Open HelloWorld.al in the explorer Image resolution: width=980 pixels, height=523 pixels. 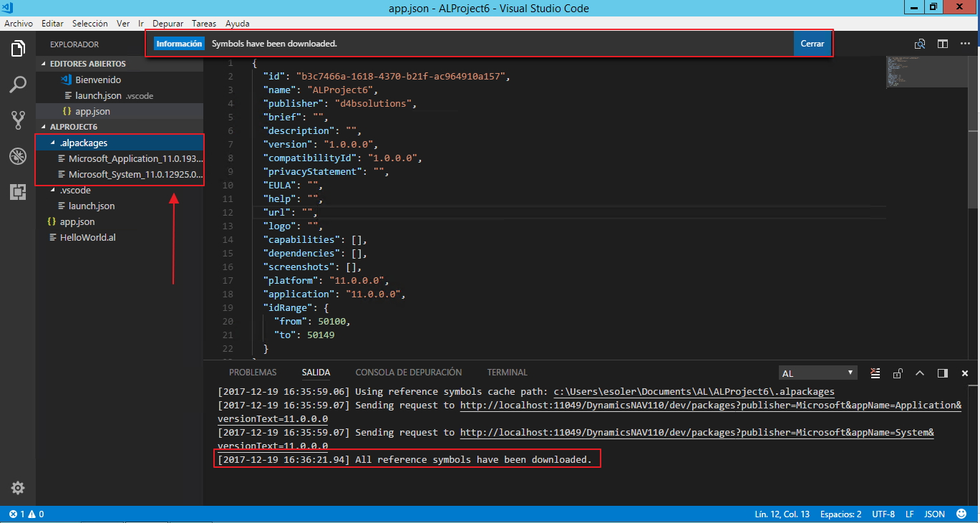click(87, 237)
